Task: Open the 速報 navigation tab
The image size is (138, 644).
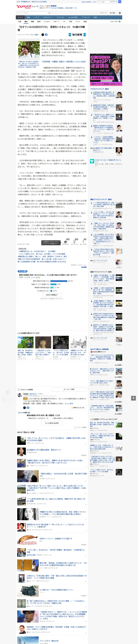Action: click(28, 17)
